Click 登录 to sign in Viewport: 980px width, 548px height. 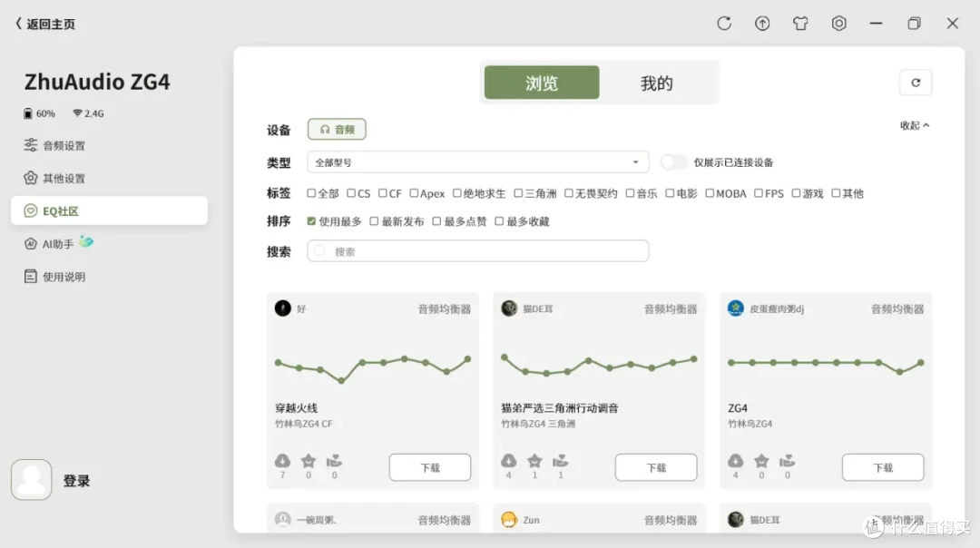[x=76, y=481]
